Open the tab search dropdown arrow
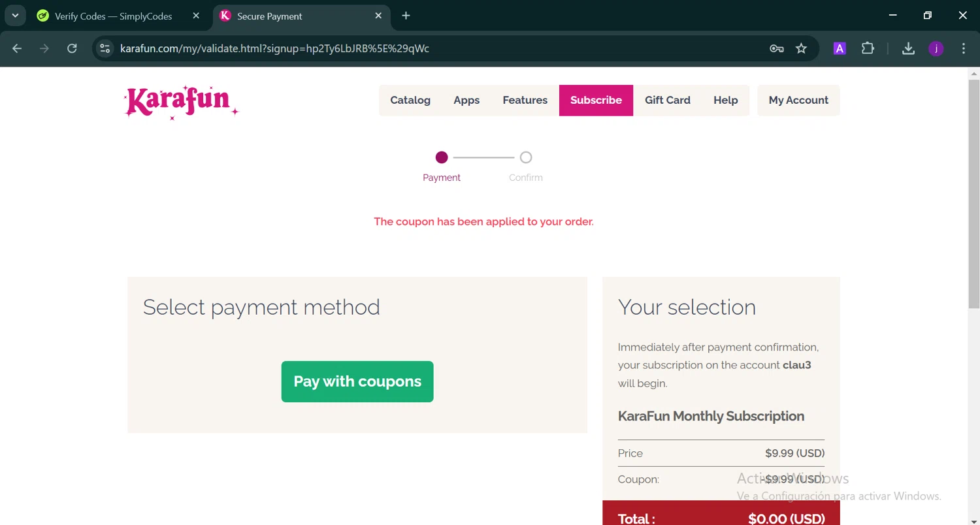Image resolution: width=980 pixels, height=525 pixels. [15, 16]
